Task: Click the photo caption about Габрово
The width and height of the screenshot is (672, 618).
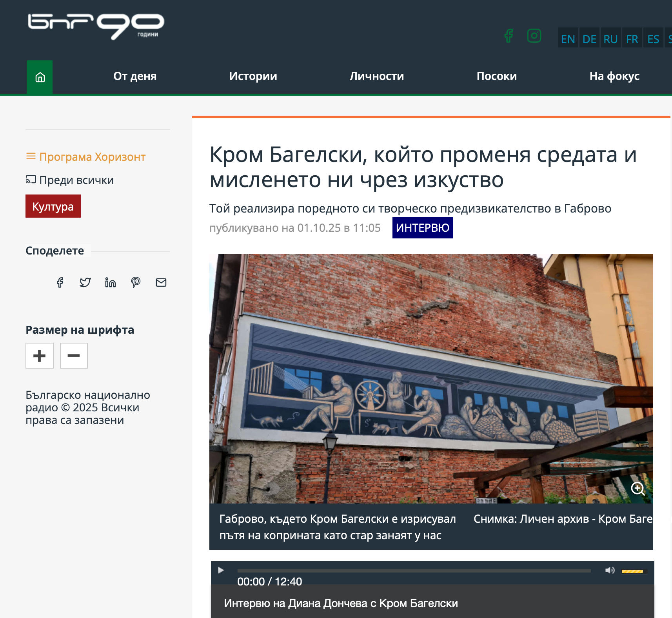Action: (x=338, y=527)
